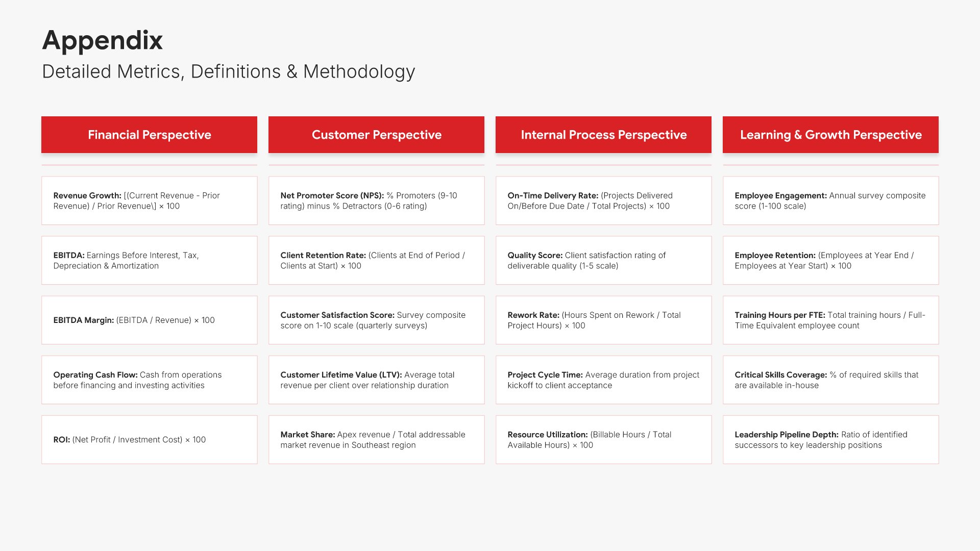
Task: Click the Resource Utilization card
Action: click(603, 439)
